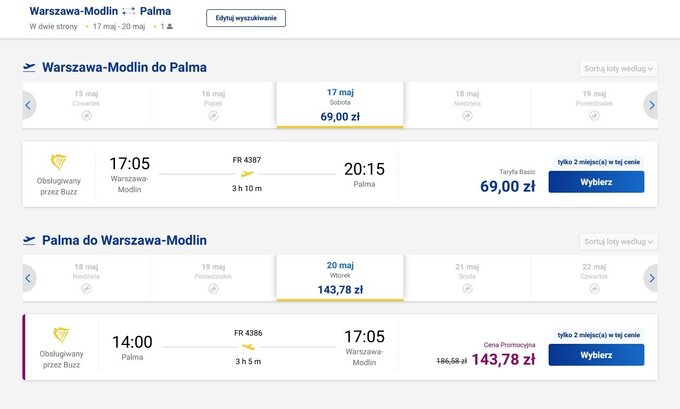
Task: Click previous dates arrow in outbound carousel
Action: click(x=28, y=105)
